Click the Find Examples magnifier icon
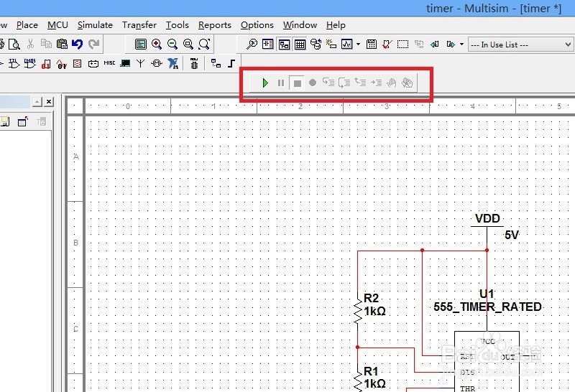 [x=252, y=45]
